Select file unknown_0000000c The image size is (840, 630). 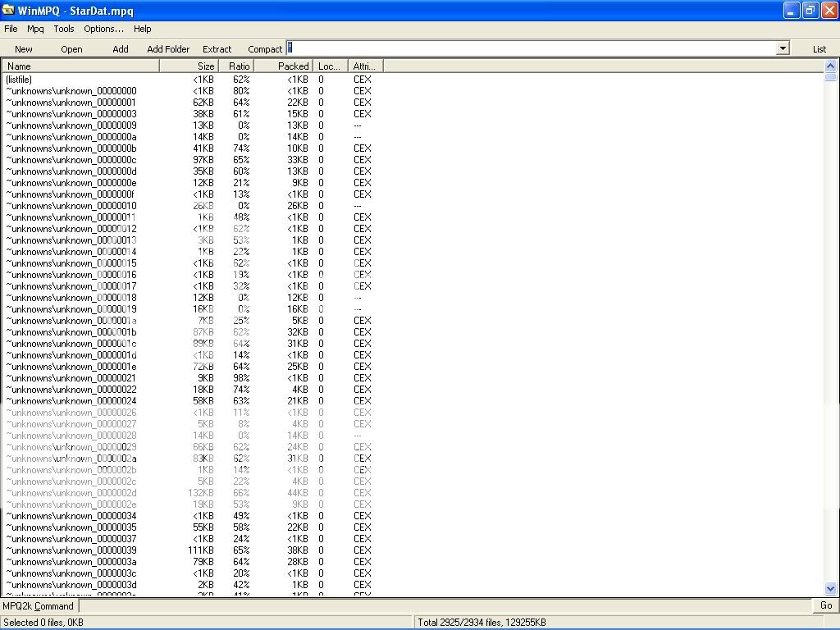(x=71, y=160)
